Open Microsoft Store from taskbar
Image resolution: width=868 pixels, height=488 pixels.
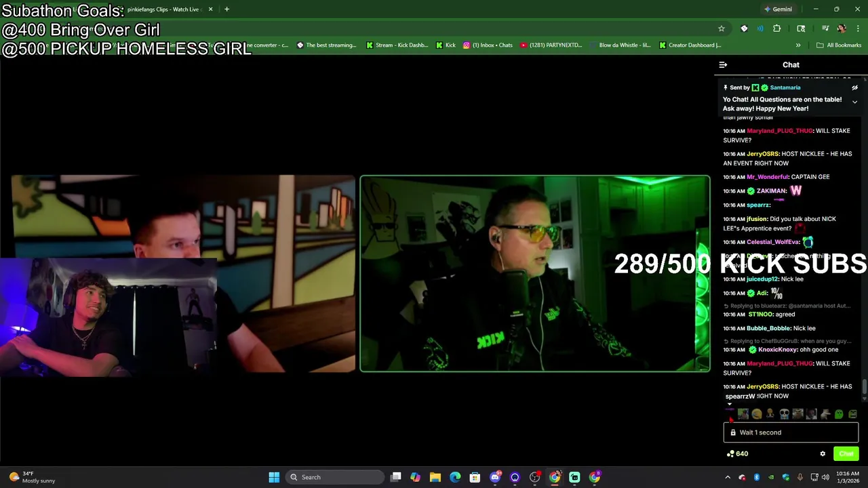(x=475, y=477)
